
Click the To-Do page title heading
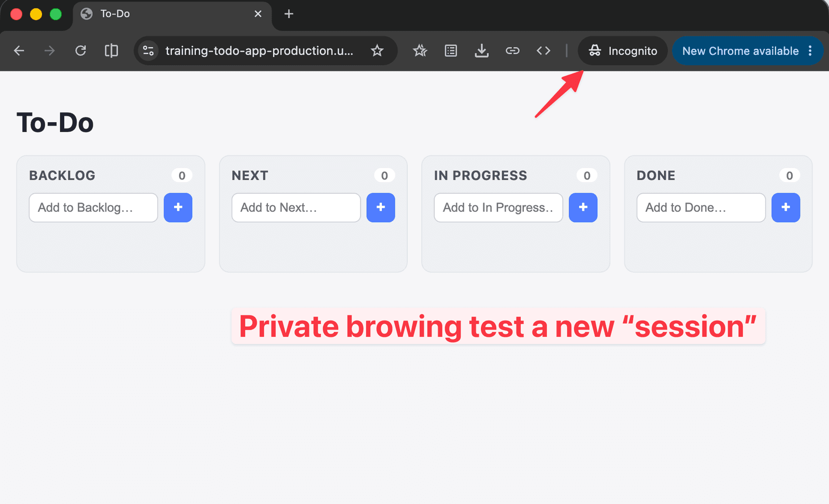pyautogui.click(x=55, y=123)
